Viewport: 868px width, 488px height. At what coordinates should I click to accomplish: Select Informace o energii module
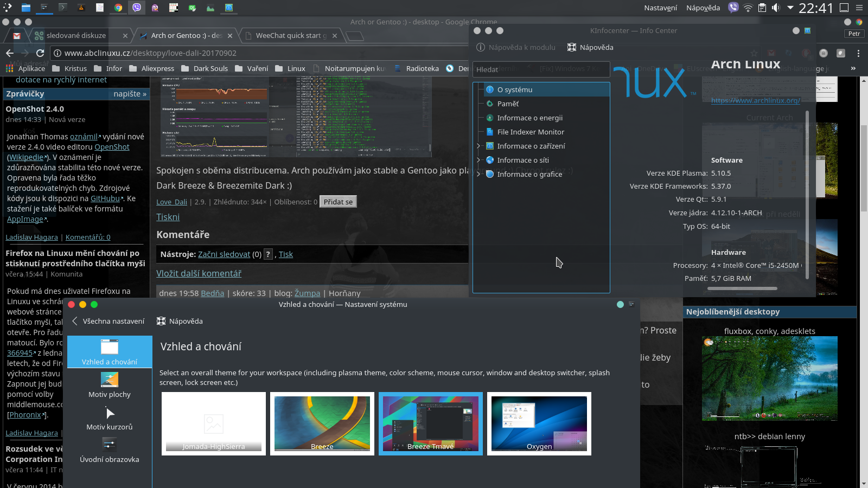(x=524, y=118)
